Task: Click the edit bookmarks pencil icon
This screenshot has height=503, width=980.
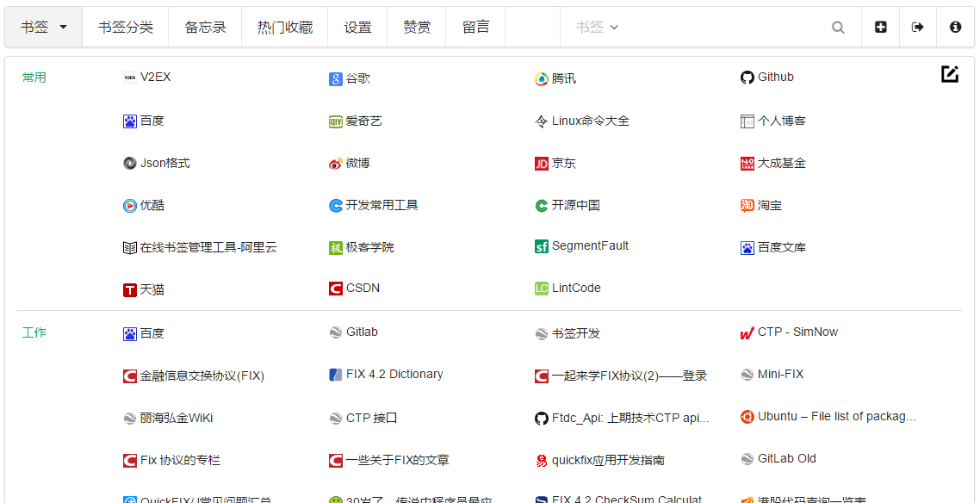Action: [949, 75]
